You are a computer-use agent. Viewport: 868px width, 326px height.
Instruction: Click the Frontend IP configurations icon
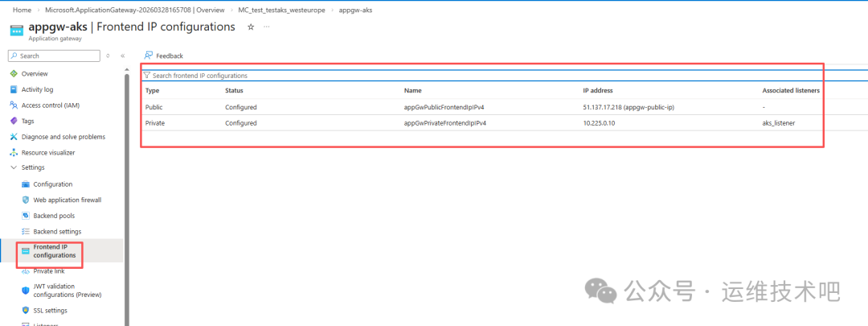pyautogui.click(x=26, y=251)
